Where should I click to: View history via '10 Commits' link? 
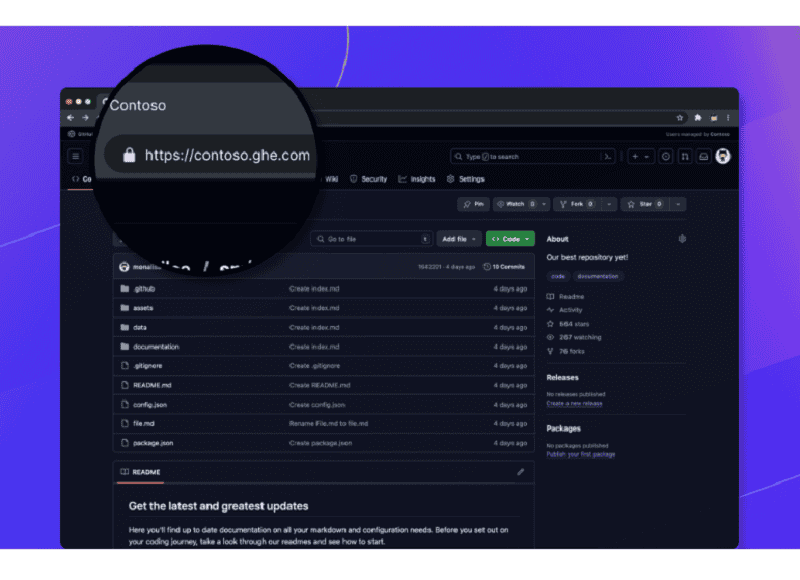(504, 267)
